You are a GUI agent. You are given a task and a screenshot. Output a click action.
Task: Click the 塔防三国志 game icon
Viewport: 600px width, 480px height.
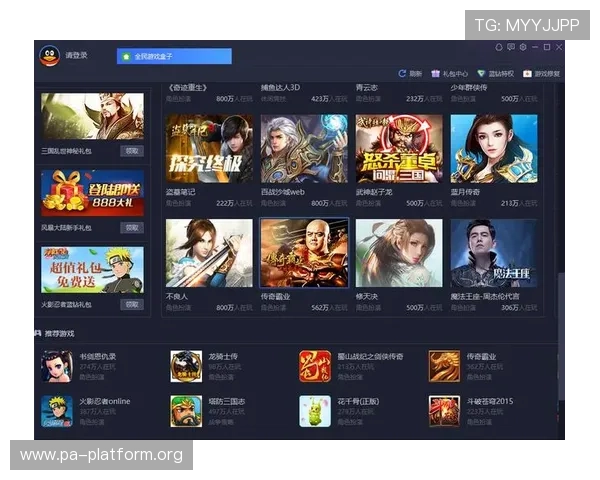[186, 411]
